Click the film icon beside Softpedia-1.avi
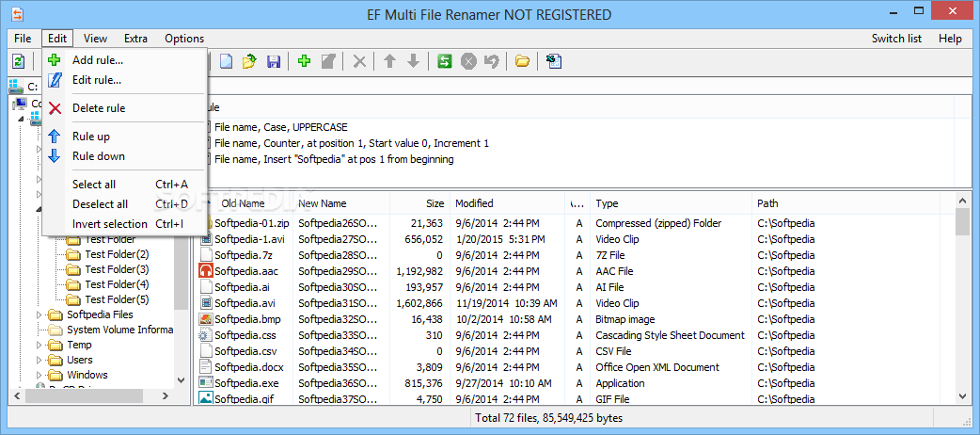Image resolution: width=980 pixels, height=435 pixels. (x=206, y=239)
